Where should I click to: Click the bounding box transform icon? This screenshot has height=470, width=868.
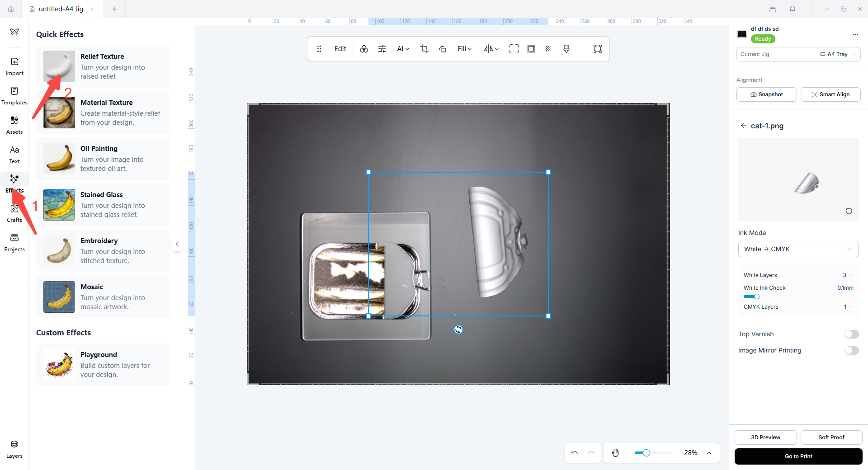598,49
